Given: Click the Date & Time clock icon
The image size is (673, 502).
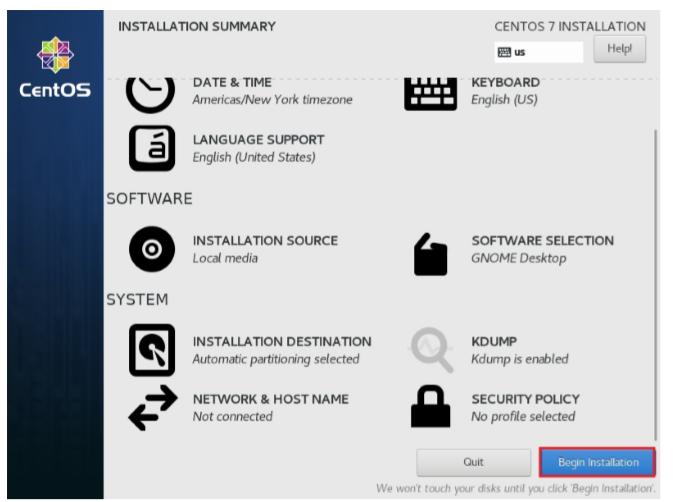Looking at the screenshot, I should coord(149,92).
